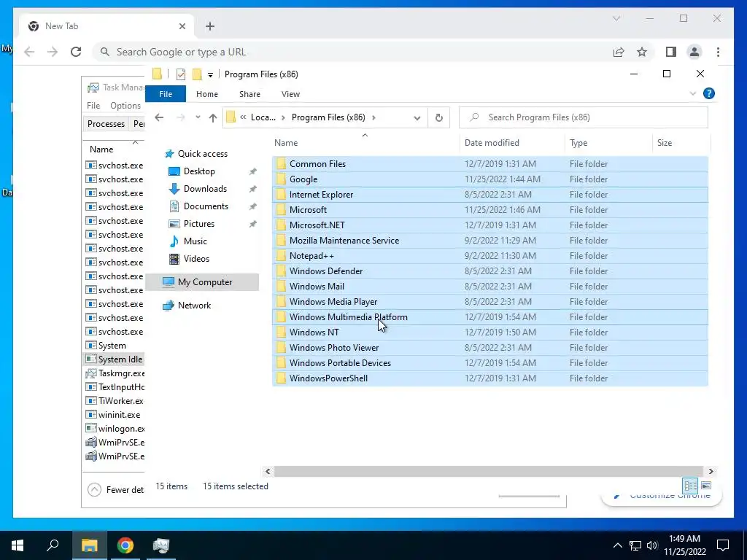Viewport: 747px width, 560px height.
Task: Open Task Manager File menu
Action: pyautogui.click(x=93, y=105)
